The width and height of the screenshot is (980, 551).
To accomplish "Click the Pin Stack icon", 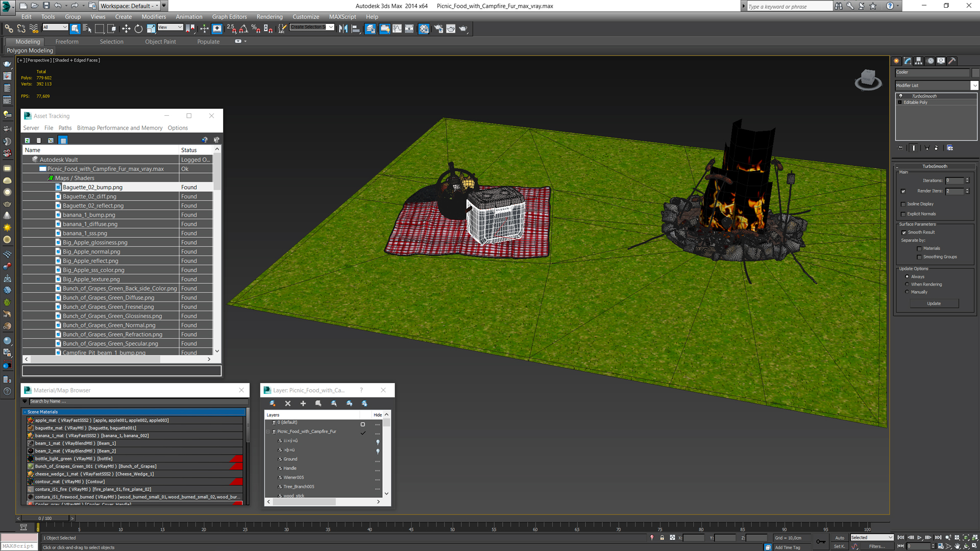I will pos(900,148).
